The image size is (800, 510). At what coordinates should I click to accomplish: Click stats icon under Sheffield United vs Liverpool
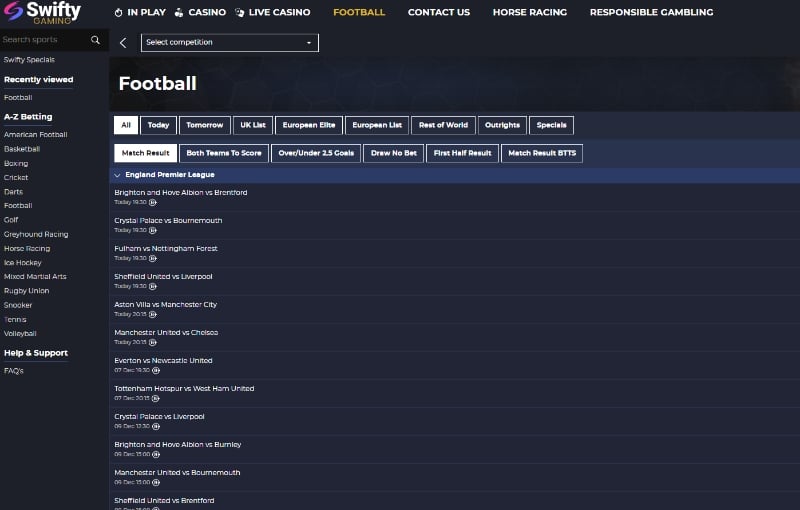tap(153, 287)
